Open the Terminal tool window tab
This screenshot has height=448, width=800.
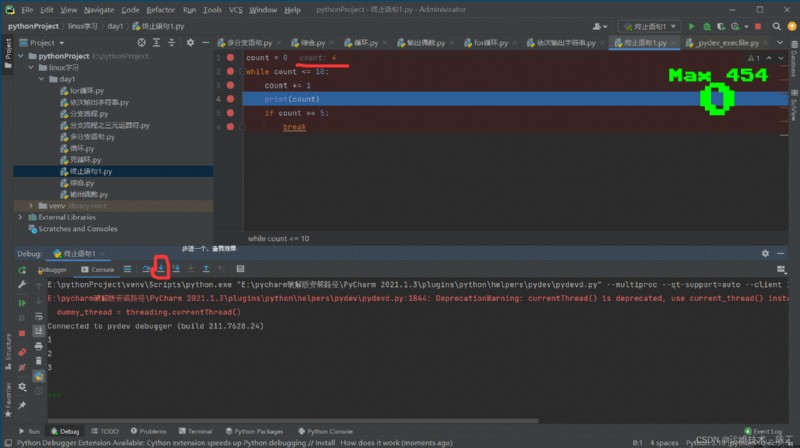[x=196, y=432]
